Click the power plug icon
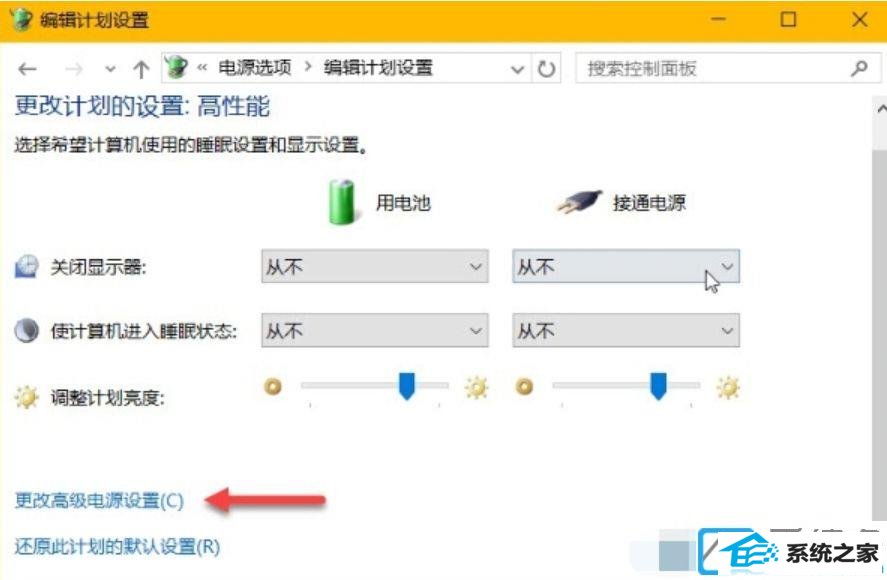 point(579,202)
